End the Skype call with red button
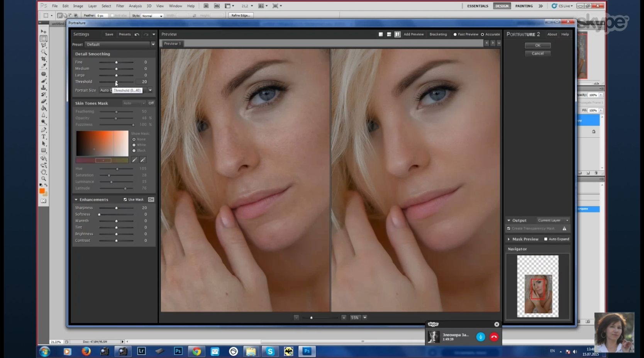The image size is (644, 358). (x=494, y=337)
